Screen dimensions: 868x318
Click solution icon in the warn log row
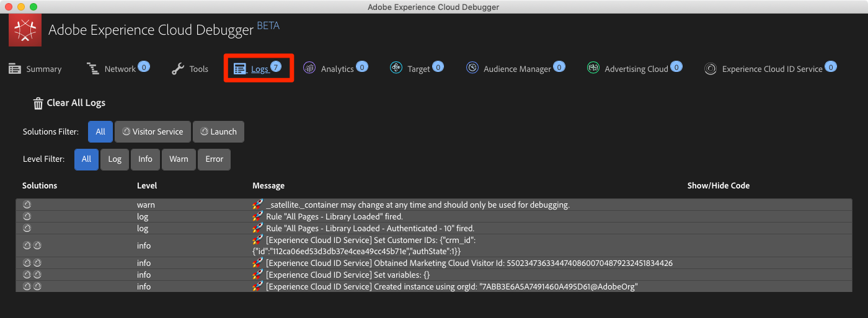[27, 205]
